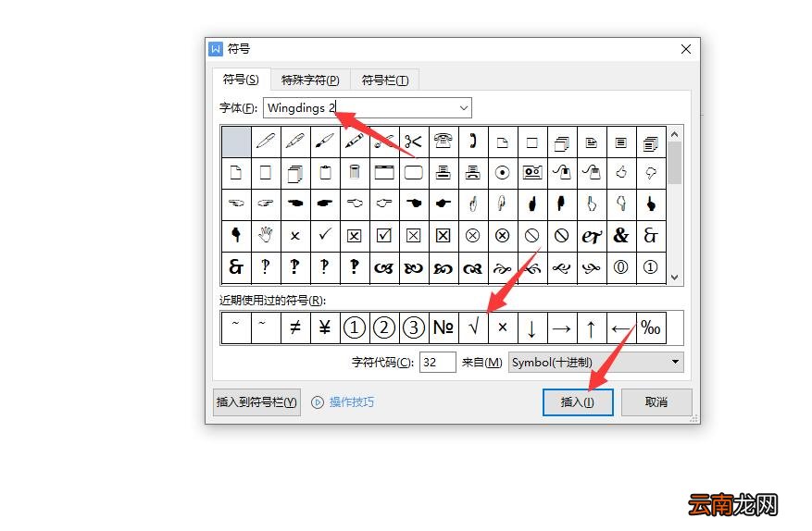Select recent down arrow ↓ symbol
812x531 pixels.
click(532, 327)
